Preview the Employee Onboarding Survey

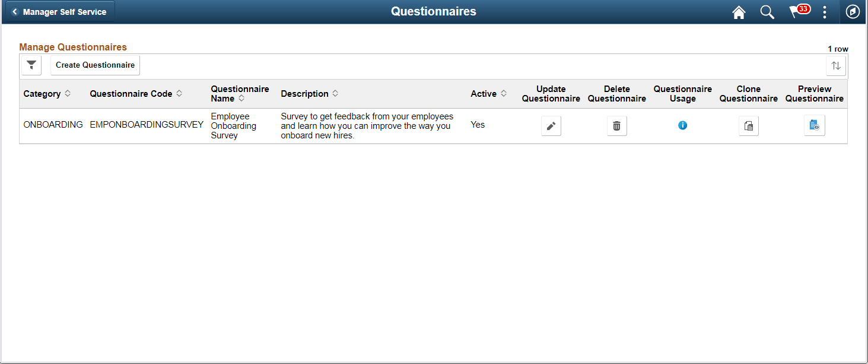pyautogui.click(x=814, y=125)
